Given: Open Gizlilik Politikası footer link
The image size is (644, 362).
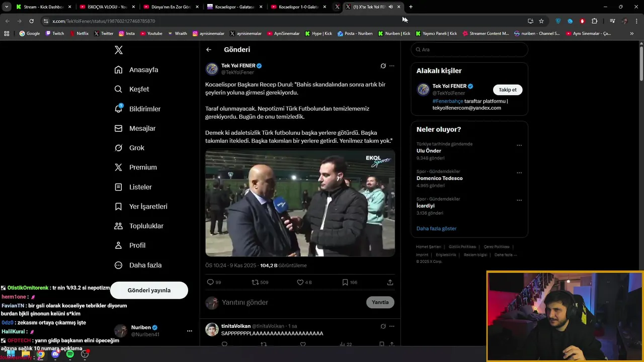Looking at the screenshot, I should 462,247.
